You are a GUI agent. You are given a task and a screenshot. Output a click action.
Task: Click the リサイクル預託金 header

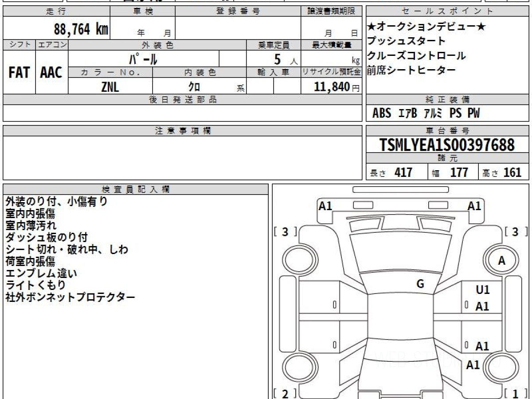[x=331, y=72]
